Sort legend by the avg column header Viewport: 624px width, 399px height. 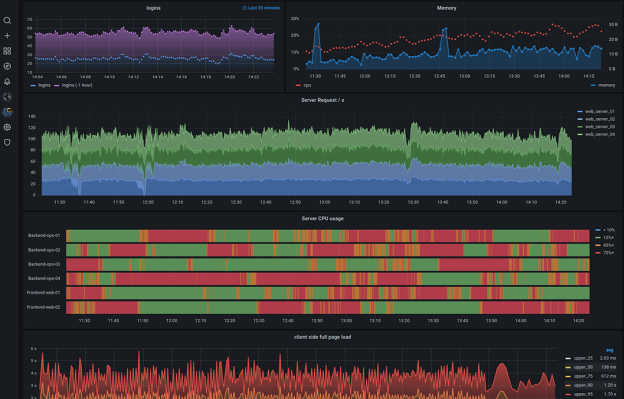pyautogui.click(x=609, y=350)
